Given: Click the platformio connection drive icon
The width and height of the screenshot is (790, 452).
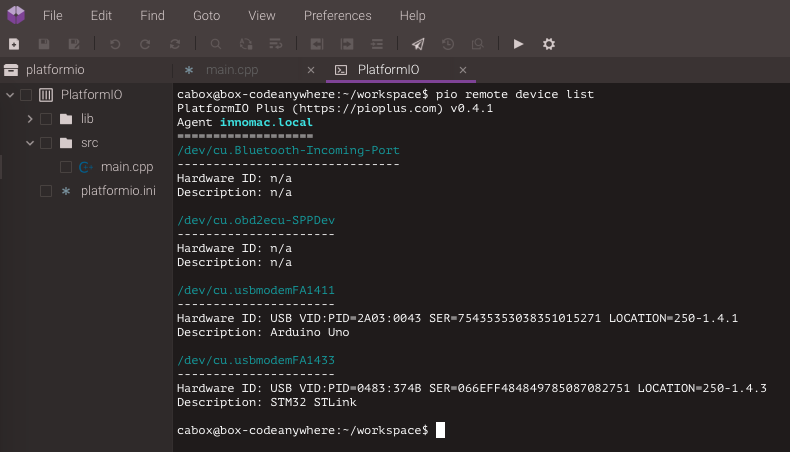Looking at the screenshot, I should 11,70.
